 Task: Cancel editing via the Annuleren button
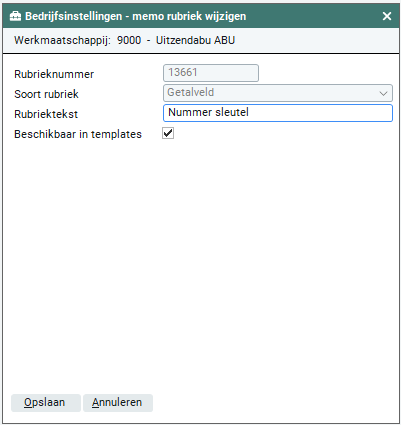(118, 403)
